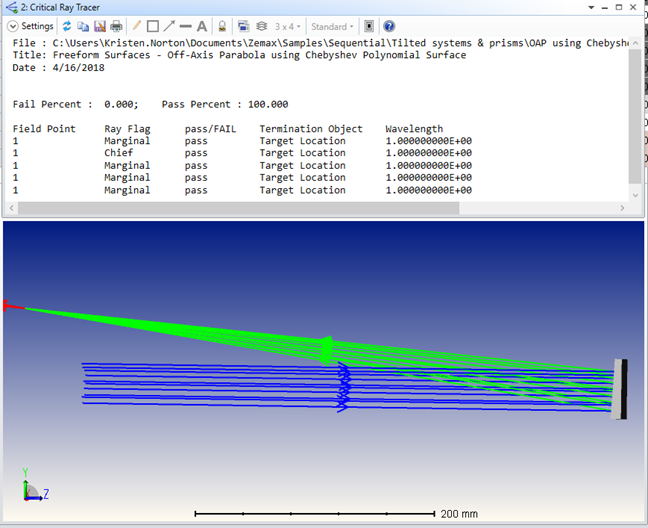Click the 'Chief' ray flag entry

pyautogui.click(x=118, y=153)
